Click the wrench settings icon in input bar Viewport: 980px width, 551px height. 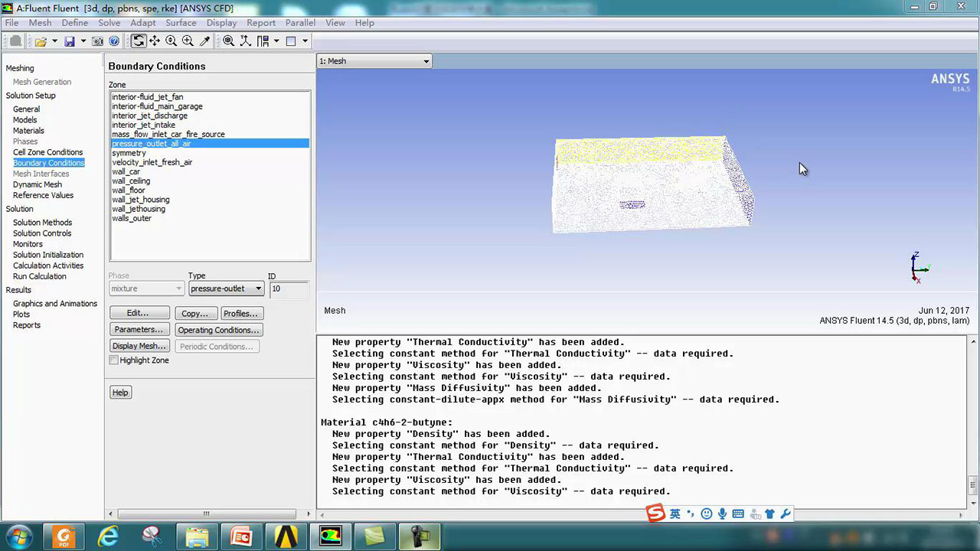click(x=786, y=514)
